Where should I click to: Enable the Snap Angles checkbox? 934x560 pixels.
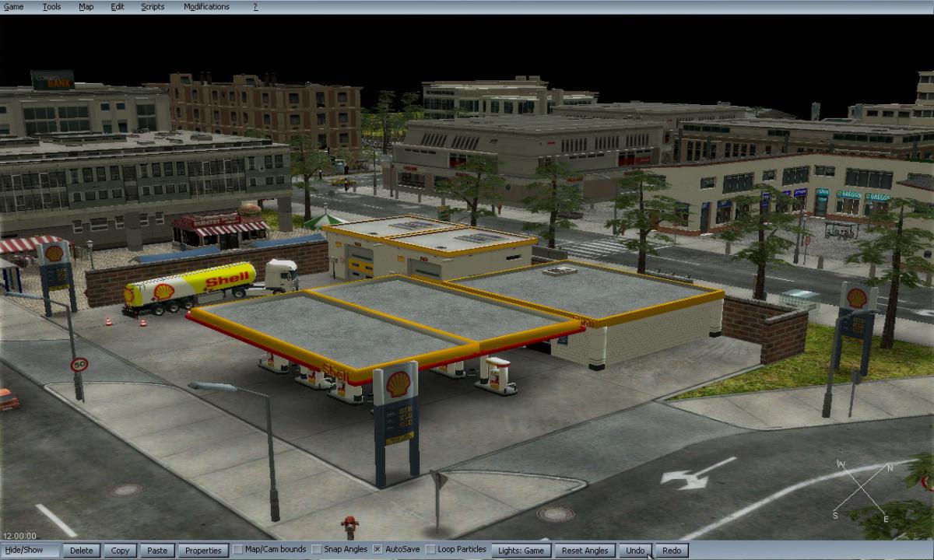click(x=317, y=550)
